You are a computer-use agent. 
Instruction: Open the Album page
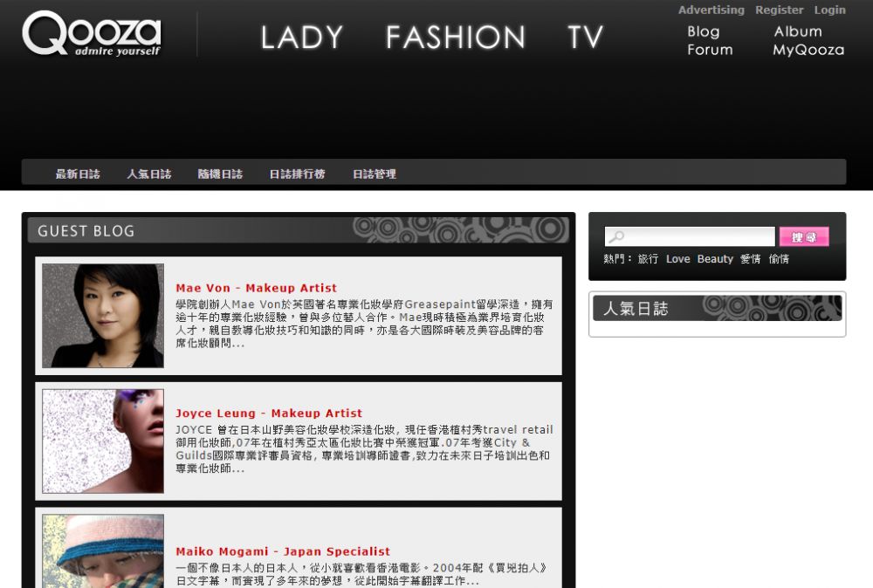pyautogui.click(x=798, y=31)
